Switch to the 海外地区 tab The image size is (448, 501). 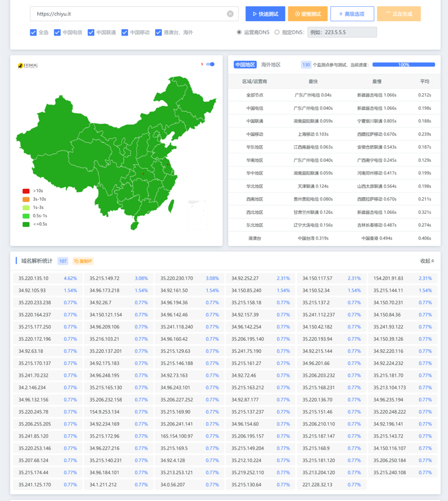coord(271,65)
